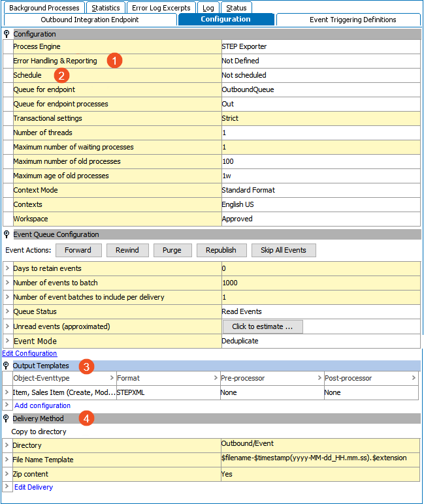Open the Event Triggering Definitions tab
Image resolution: width=424 pixels, height=504 pixels.
click(353, 20)
